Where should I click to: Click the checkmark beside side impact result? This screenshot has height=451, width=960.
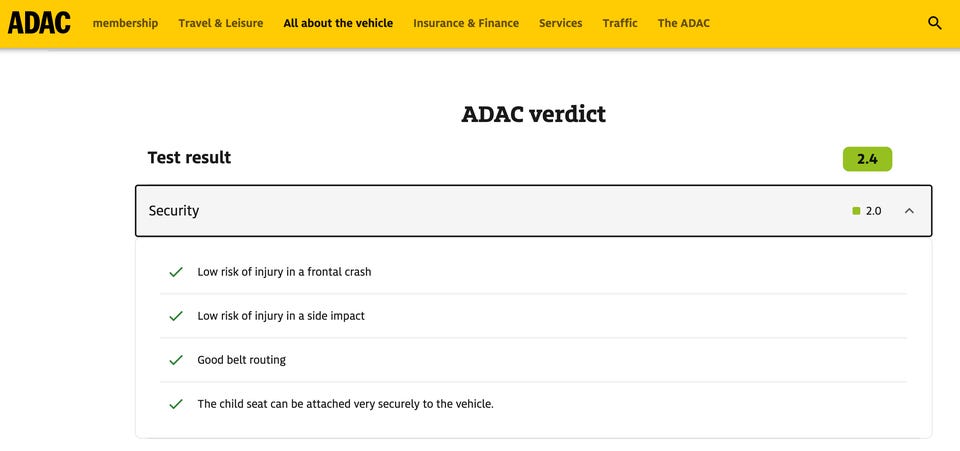tap(176, 316)
